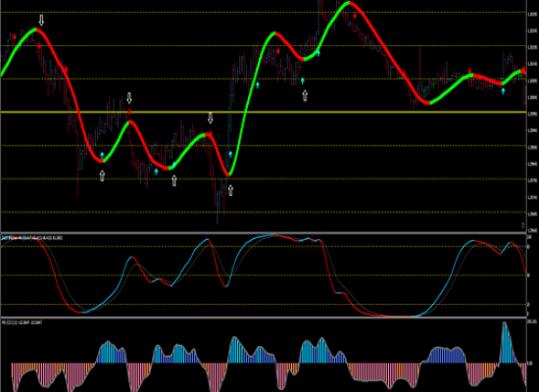Click the white up arrow above the thick yellow line
Screen dimensions: 539x392
(305, 96)
